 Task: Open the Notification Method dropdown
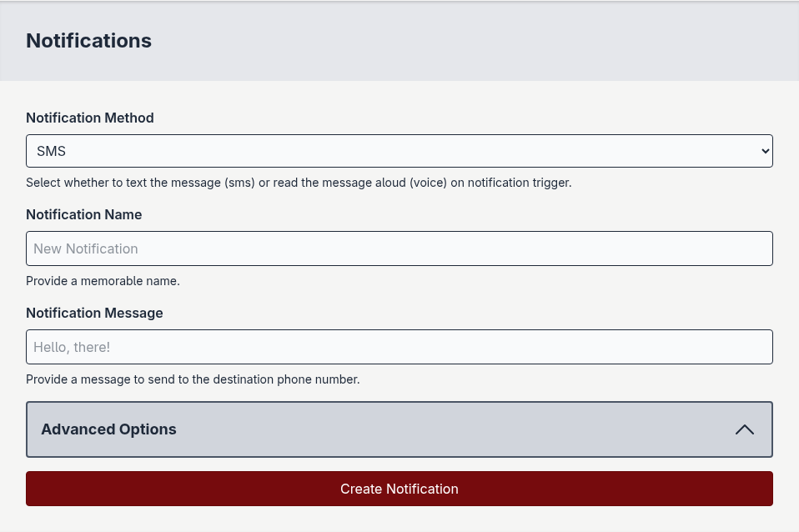399,151
